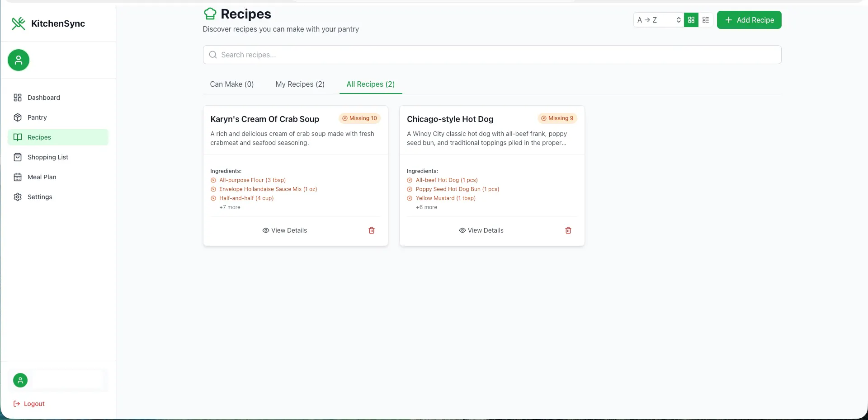
Task: View Details of Karyn's Cream Of Crab Soup
Action: [285, 230]
